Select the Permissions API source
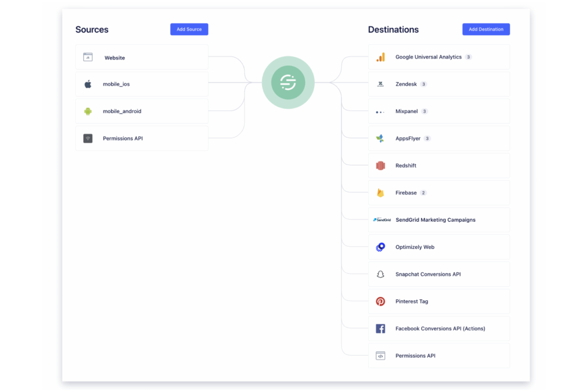The height and width of the screenshot is (392, 588). (141, 138)
